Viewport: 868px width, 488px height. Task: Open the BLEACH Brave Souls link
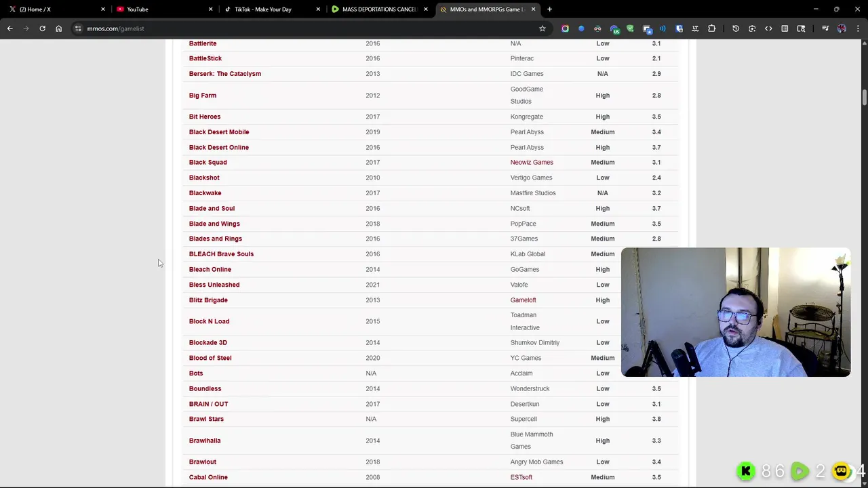tap(221, 254)
